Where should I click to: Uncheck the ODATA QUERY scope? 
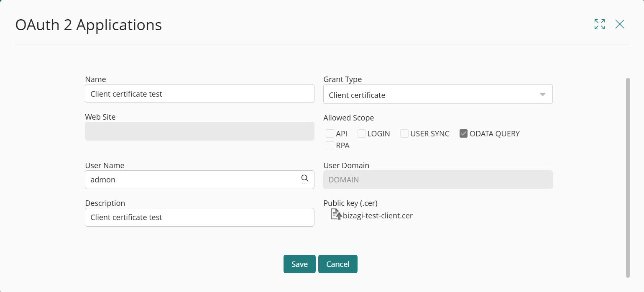(x=463, y=133)
